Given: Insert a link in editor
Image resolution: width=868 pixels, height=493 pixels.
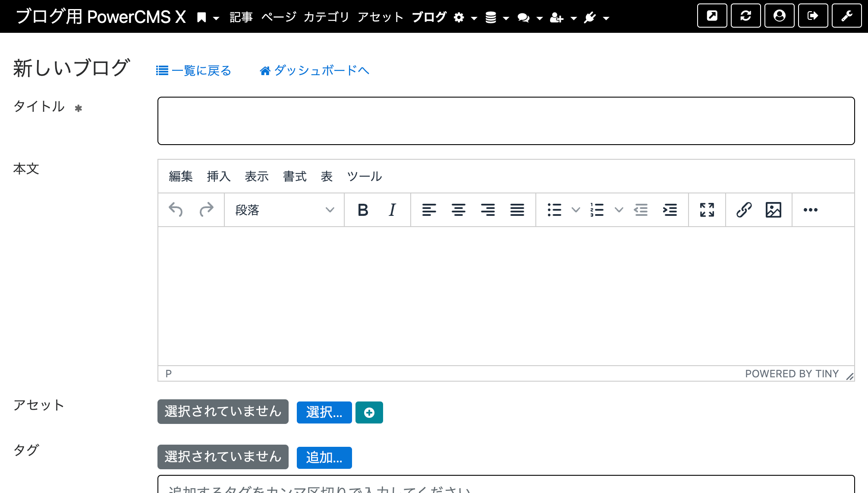Looking at the screenshot, I should (744, 210).
